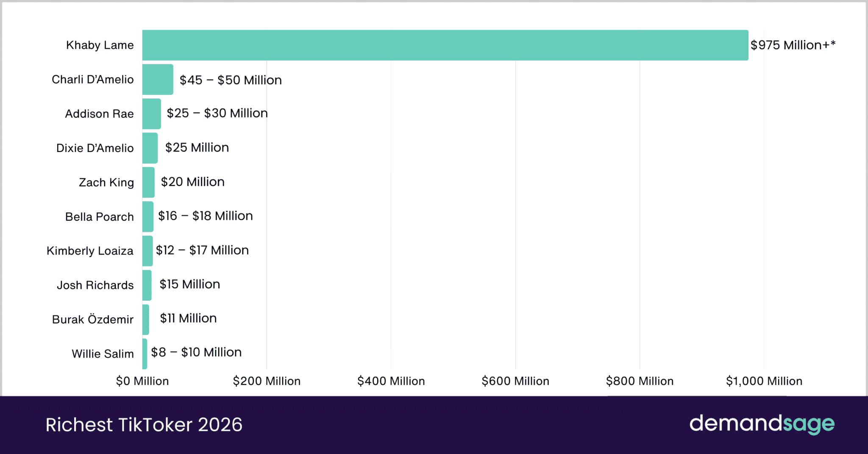Viewport: 868px width, 454px height.
Task: Click the Willie Salim bar
Action: tap(145, 354)
